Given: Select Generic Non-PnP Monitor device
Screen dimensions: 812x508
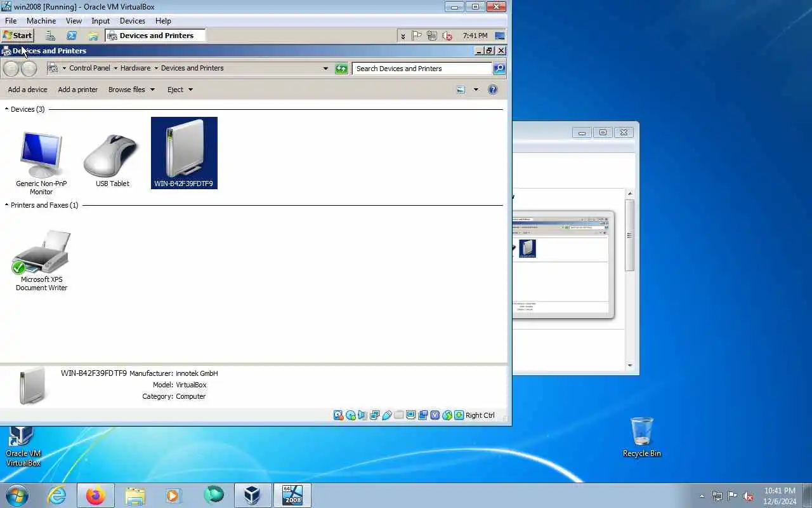Looking at the screenshot, I should (41, 163).
